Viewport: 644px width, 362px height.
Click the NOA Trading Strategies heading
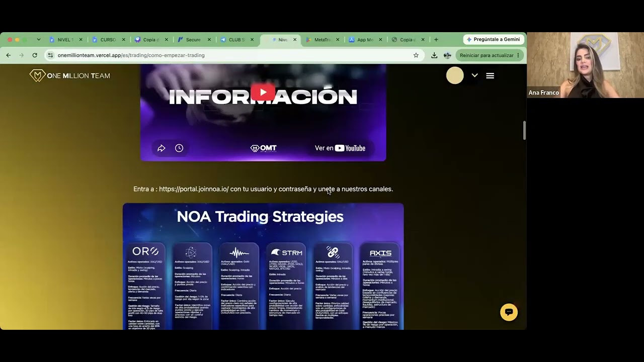coord(260,217)
